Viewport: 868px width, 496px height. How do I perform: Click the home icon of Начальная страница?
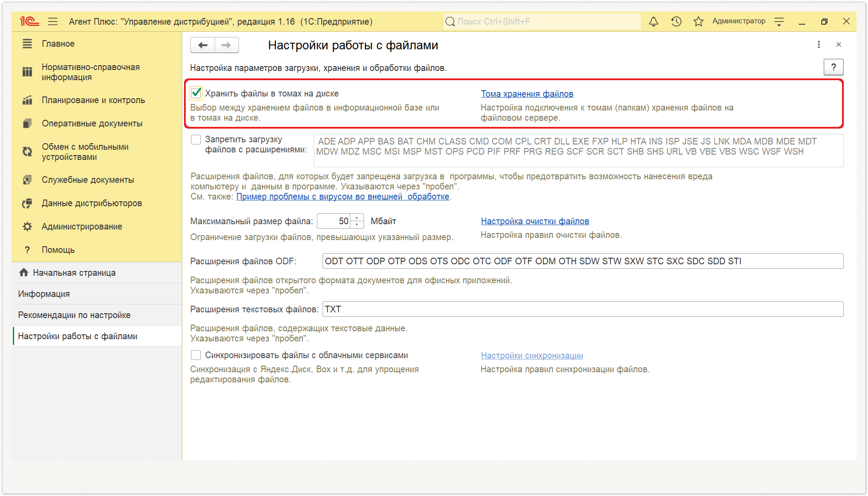pos(24,272)
